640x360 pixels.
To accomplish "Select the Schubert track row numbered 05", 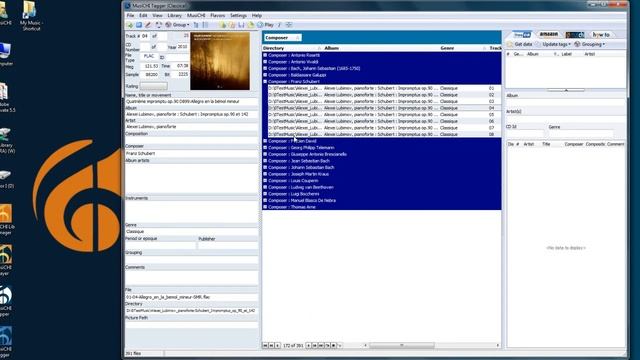I will (384, 115).
